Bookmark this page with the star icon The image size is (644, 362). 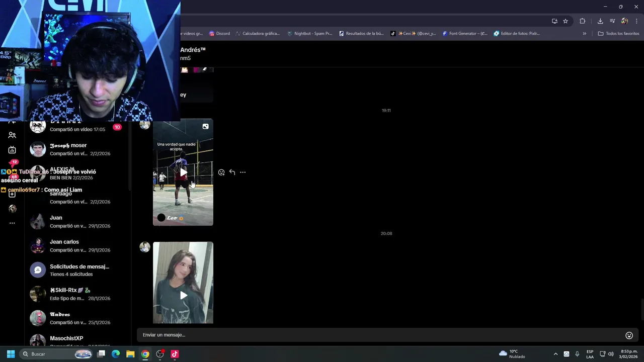(x=566, y=21)
